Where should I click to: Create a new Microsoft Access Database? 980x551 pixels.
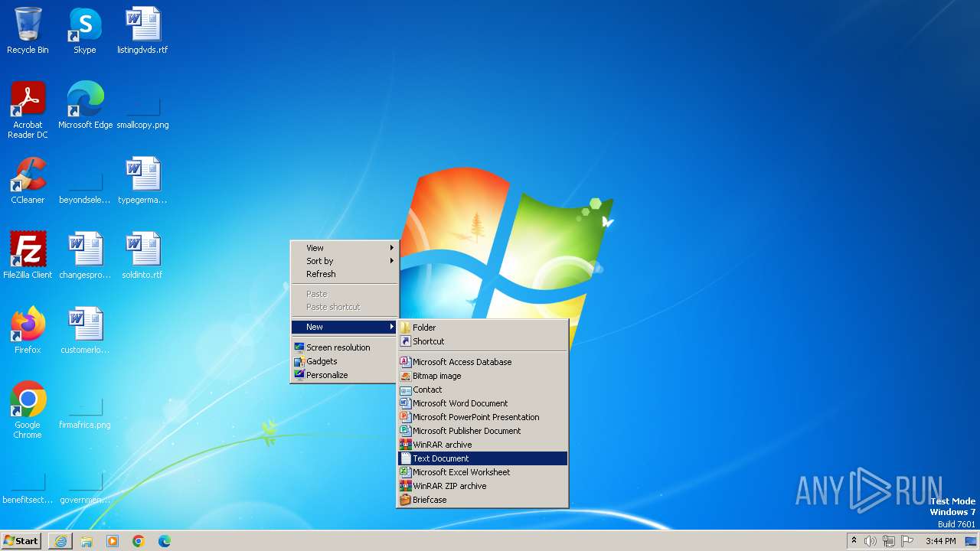[482, 362]
